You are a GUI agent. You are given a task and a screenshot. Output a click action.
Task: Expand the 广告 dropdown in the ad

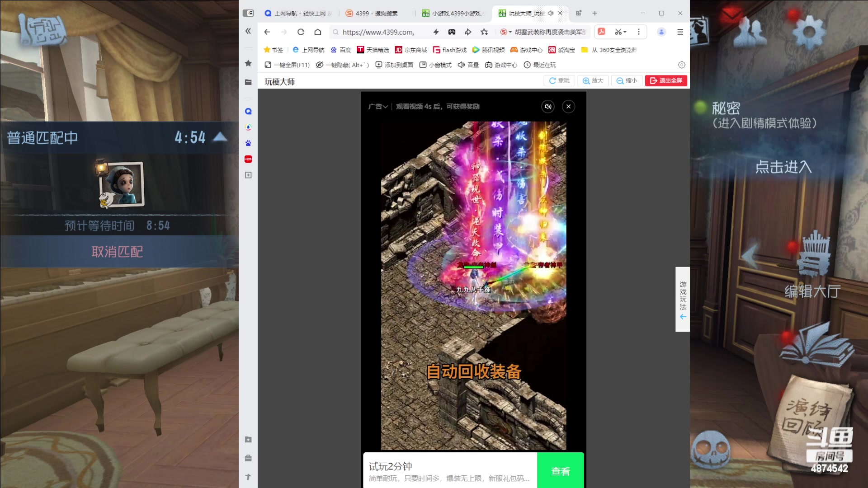[x=378, y=107]
